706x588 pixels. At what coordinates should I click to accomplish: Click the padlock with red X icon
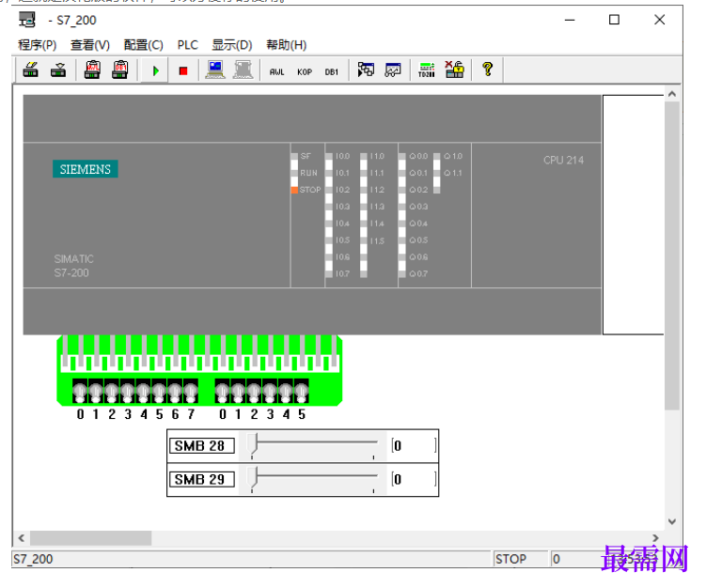tap(454, 70)
